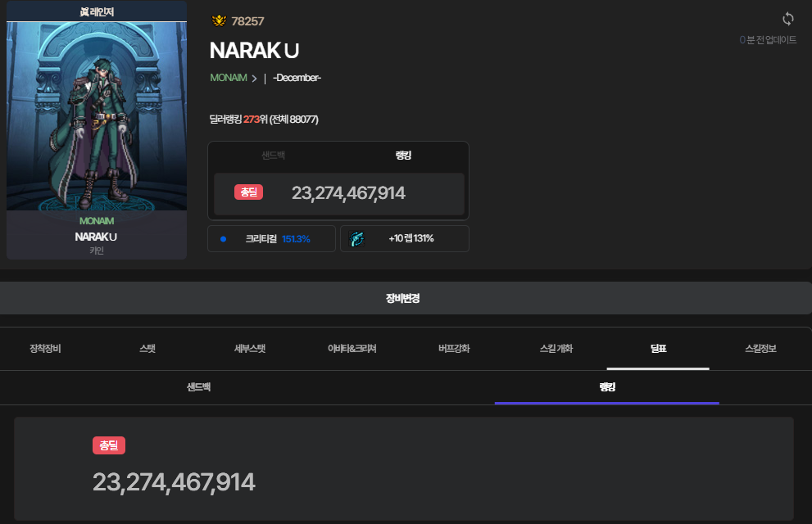This screenshot has height=524, width=812.
Task: Open the 아바타&크리쳐 tab
Action: click(x=352, y=349)
